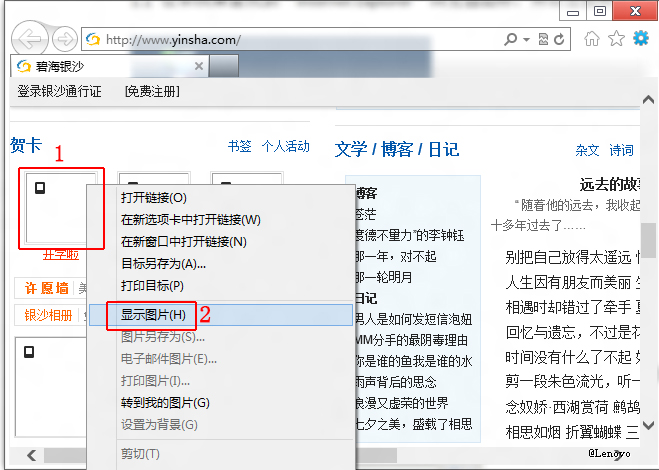659x470 pixels.
Task: Open the Favorites star icon
Action: 616,39
